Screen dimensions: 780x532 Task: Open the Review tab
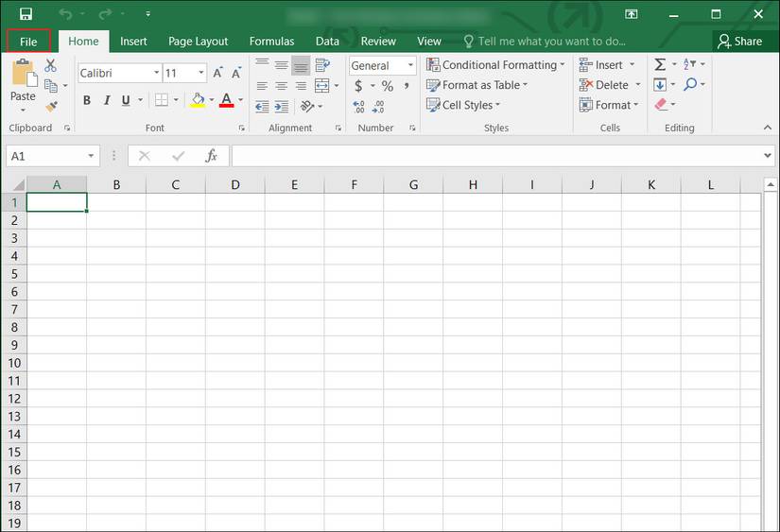click(378, 42)
